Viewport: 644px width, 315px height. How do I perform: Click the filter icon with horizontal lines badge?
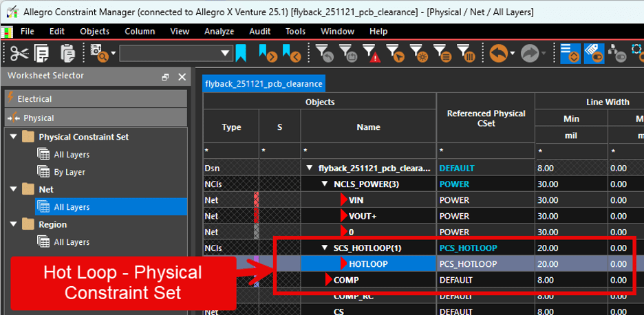coord(443,54)
